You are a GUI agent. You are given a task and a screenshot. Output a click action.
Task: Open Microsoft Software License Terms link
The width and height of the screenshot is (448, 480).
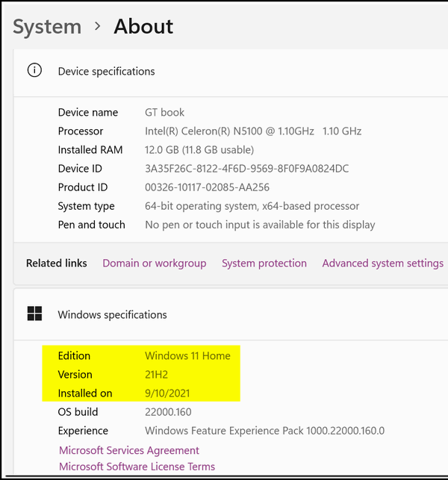click(137, 467)
